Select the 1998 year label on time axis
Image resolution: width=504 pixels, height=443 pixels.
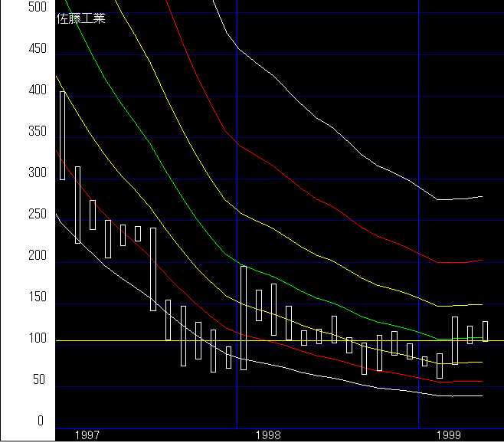pos(267,435)
